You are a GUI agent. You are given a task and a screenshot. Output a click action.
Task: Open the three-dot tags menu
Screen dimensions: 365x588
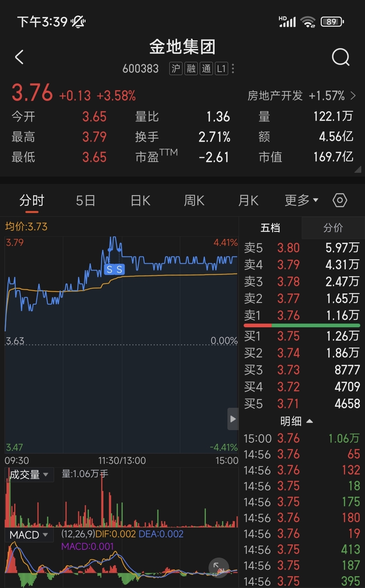coord(233,69)
